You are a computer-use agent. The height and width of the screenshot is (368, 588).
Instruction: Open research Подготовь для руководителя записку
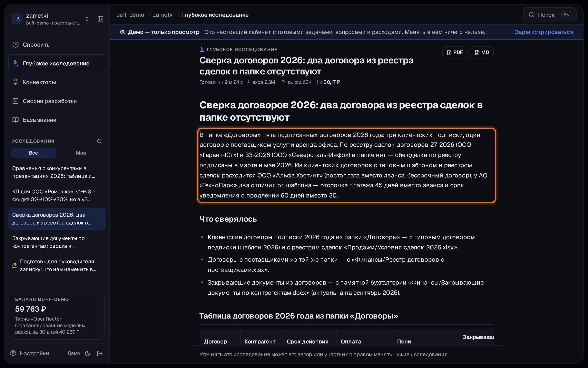pyautogui.click(x=57, y=265)
